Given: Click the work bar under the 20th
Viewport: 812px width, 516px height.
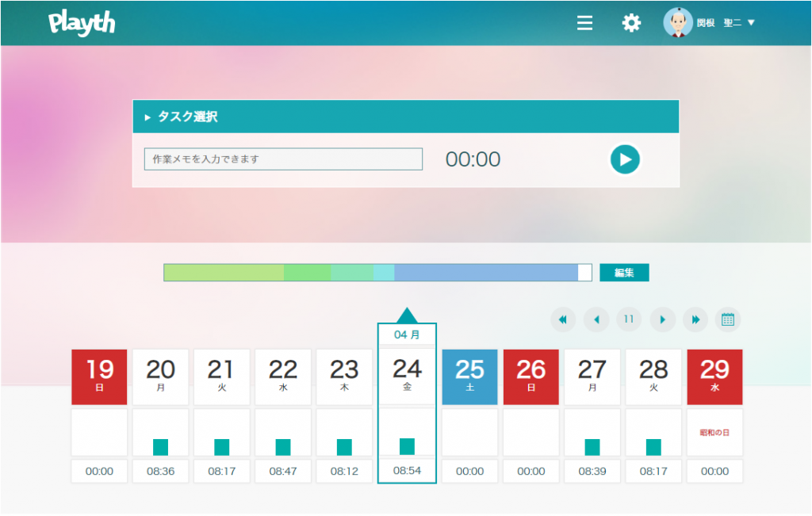Looking at the screenshot, I should (160, 447).
